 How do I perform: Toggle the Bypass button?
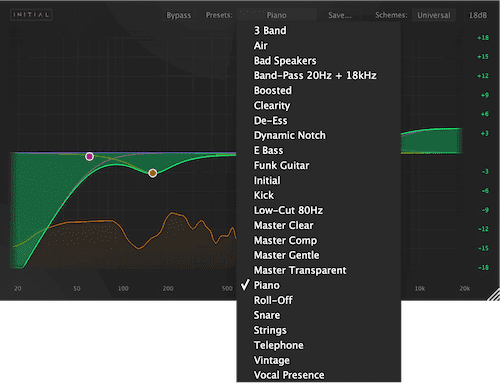179,15
